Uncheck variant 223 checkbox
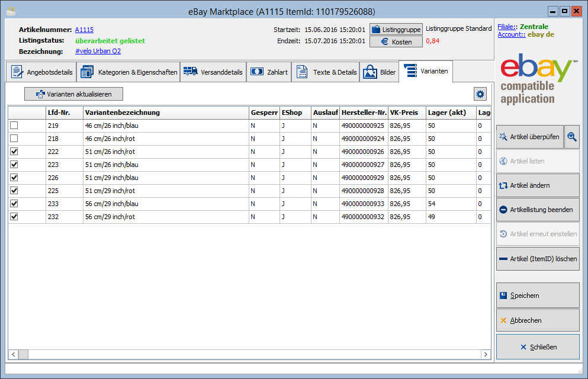This screenshot has width=588, height=379. coord(14,164)
